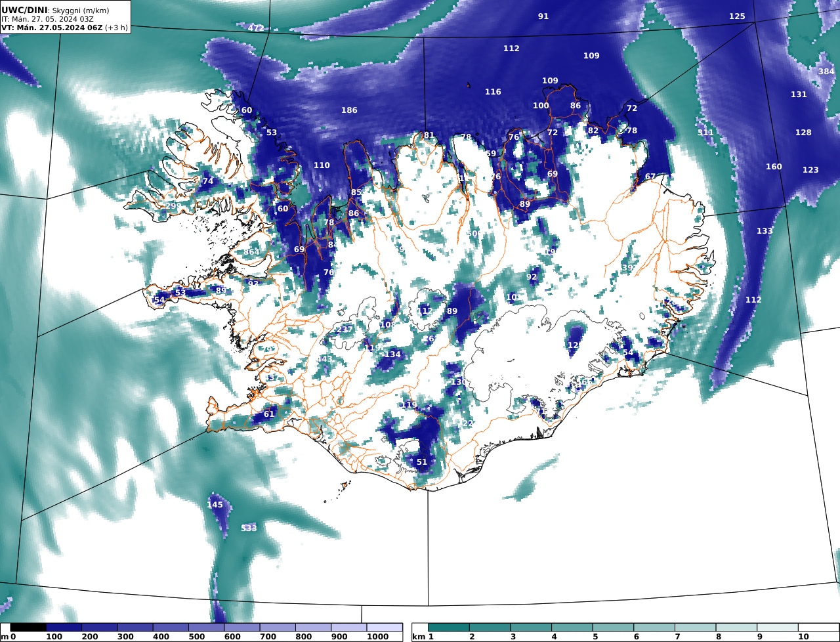The width and height of the screenshot is (840, 642).
Task: Click the visibility value "51"
Action: (422, 462)
